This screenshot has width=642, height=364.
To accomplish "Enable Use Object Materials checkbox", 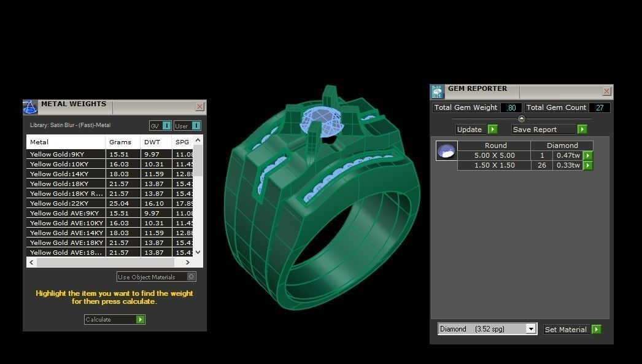I will click(191, 277).
